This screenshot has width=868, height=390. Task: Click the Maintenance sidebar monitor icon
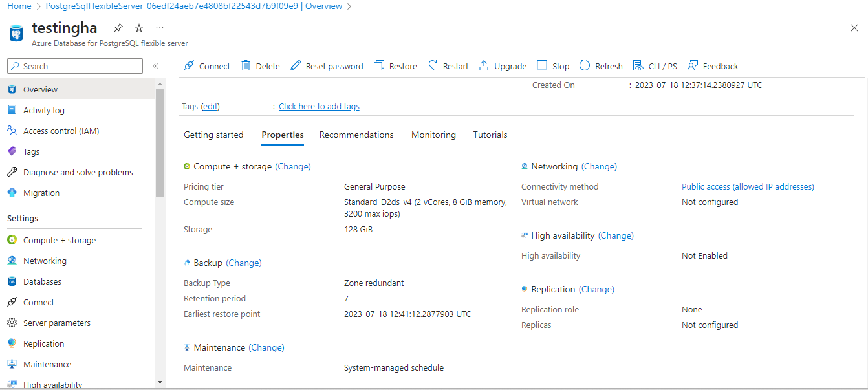click(x=12, y=364)
